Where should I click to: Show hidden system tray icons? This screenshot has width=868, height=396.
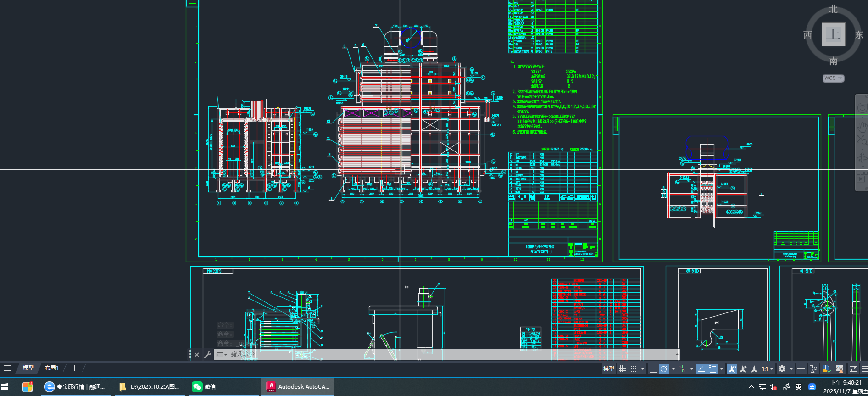pyautogui.click(x=751, y=387)
